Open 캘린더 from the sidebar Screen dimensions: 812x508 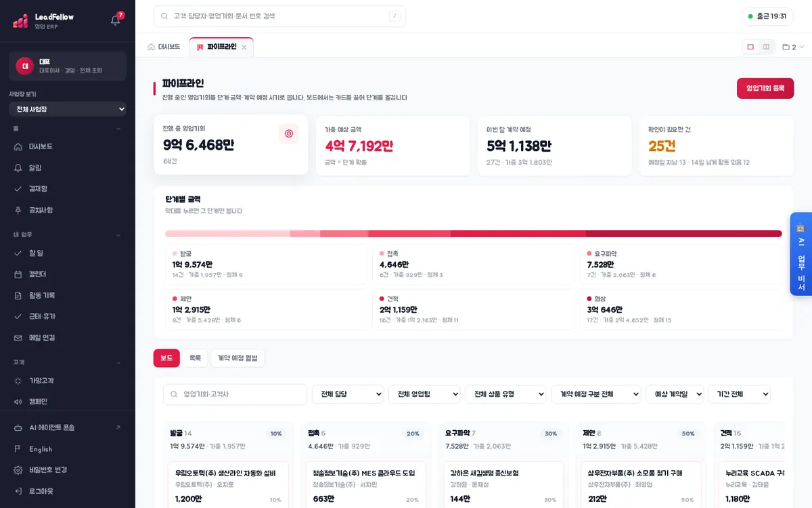pyautogui.click(x=68, y=274)
